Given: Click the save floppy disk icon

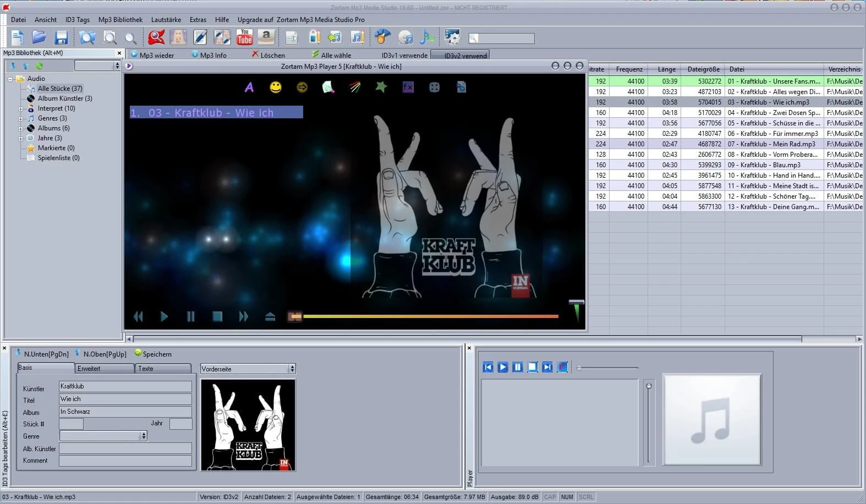Looking at the screenshot, I should (x=61, y=37).
